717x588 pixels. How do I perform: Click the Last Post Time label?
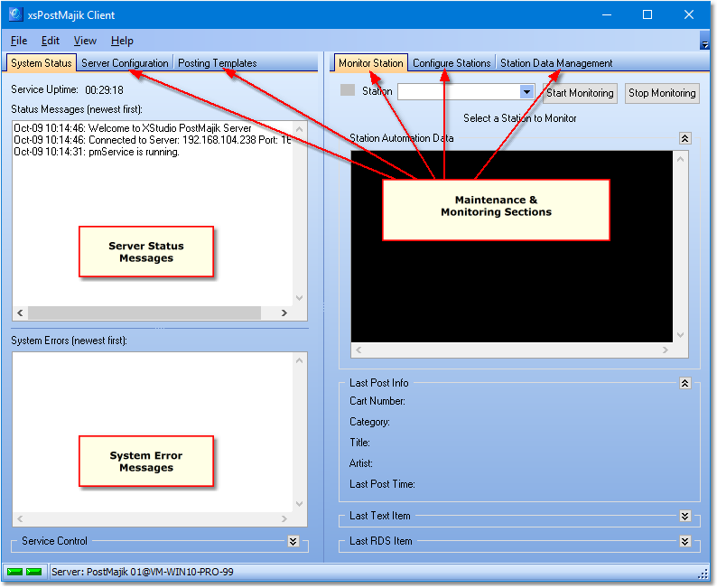382,484
